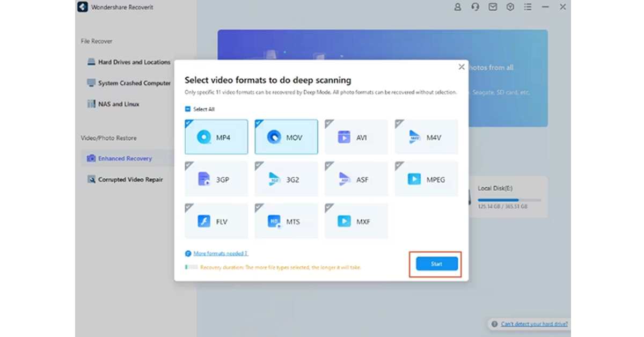Click the shield icon in title bar

(510, 7)
